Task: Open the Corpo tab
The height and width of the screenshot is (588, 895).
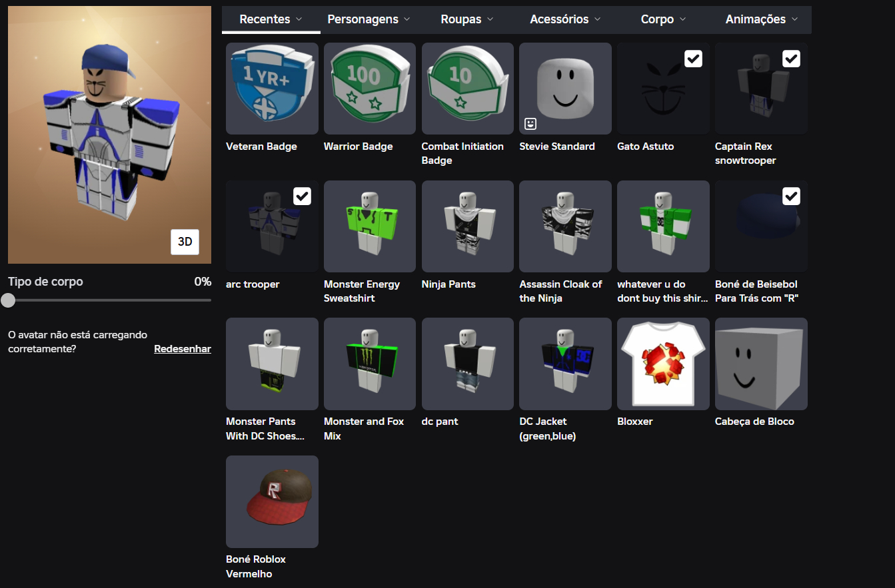Action: click(663, 19)
